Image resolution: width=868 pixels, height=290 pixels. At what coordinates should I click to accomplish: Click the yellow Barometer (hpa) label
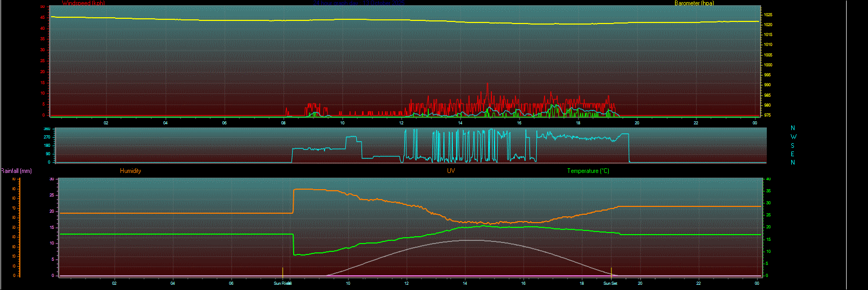(x=694, y=3)
